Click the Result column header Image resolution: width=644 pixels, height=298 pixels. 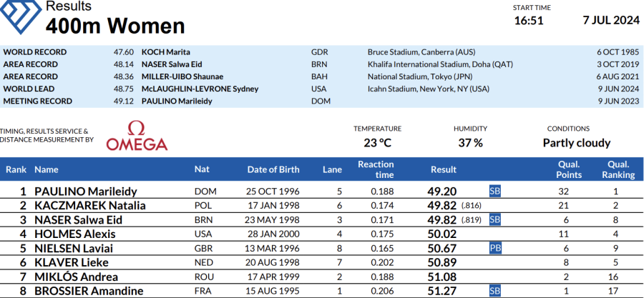tap(444, 170)
